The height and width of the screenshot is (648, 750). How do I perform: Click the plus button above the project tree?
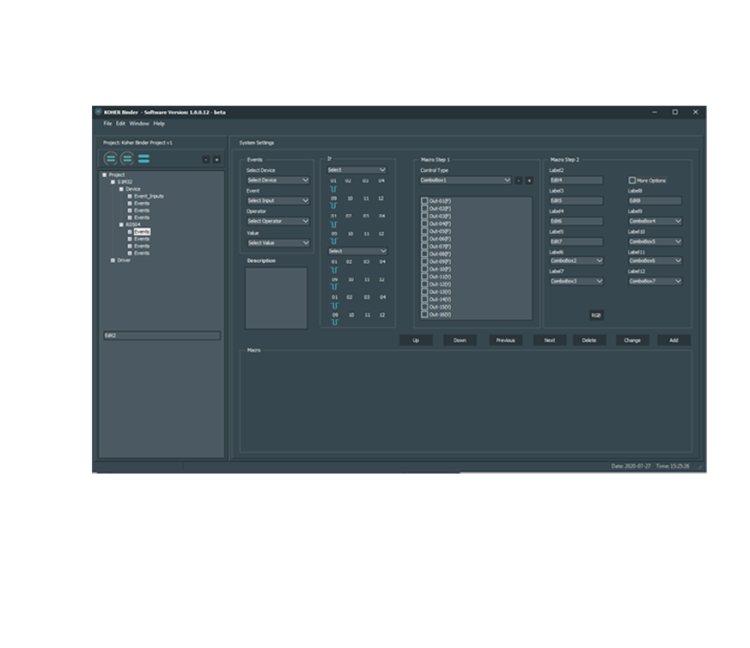click(x=216, y=159)
